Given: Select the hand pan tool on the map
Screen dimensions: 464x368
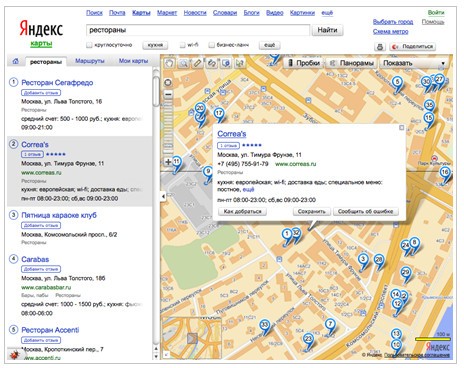Looking at the screenshot, I should 169,63.
